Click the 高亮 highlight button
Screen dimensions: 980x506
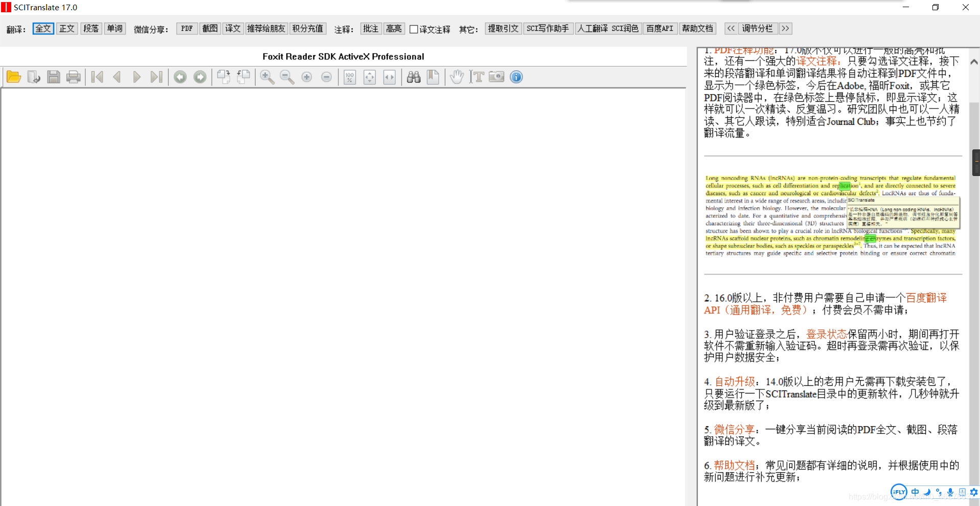click(x=394, y=29)
